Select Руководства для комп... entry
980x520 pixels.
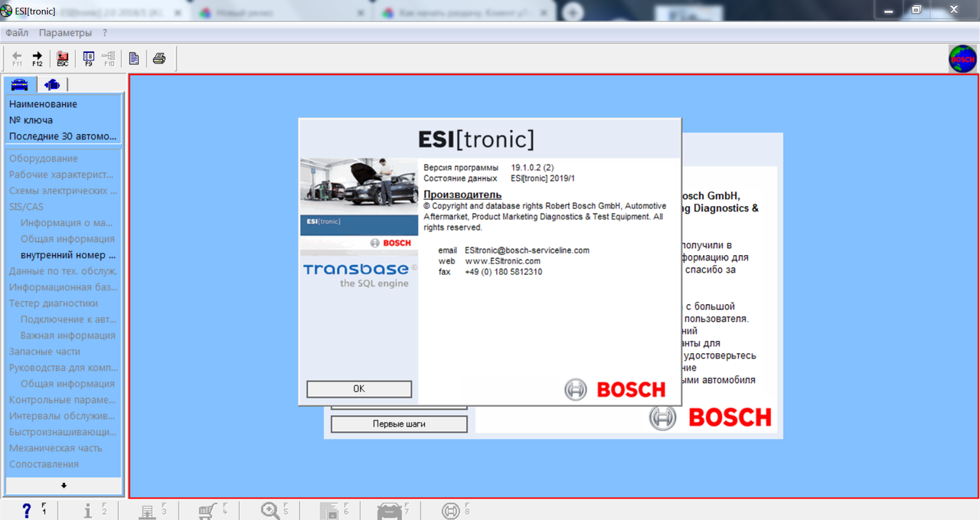pos(64,368)
